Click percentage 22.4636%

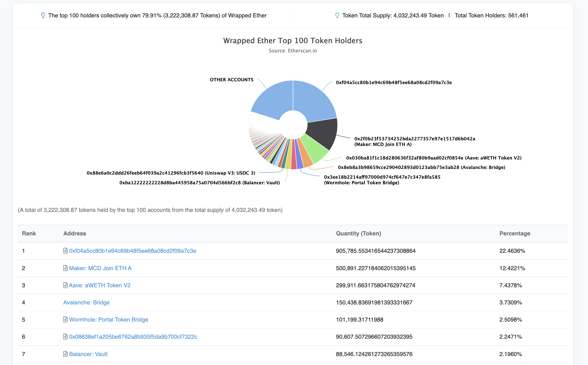pos(512,251)
